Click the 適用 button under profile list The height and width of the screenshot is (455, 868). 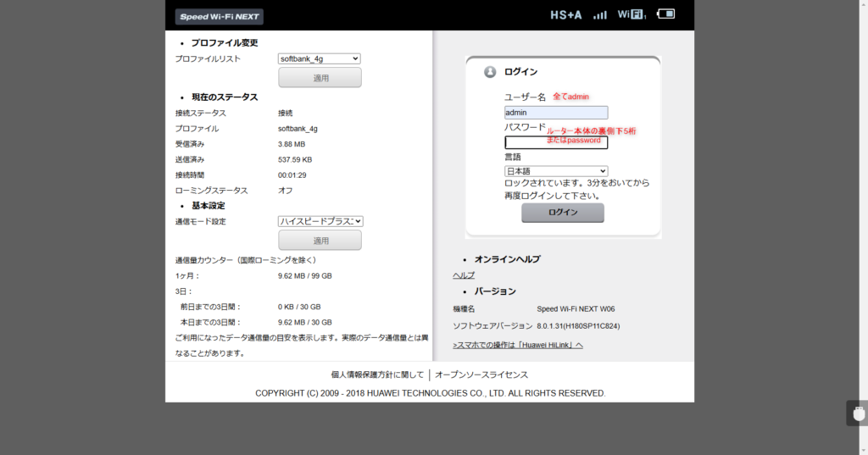[320, 78]
